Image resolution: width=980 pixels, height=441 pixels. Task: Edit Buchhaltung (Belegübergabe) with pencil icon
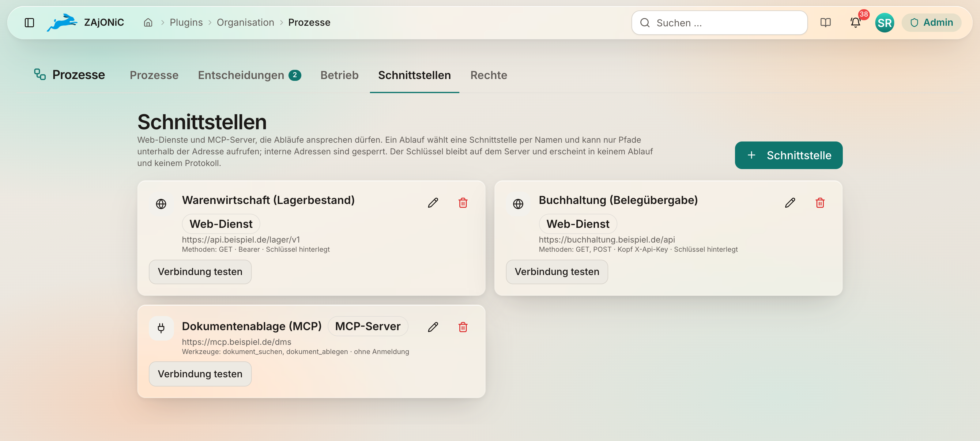click(x=790, y=203)
